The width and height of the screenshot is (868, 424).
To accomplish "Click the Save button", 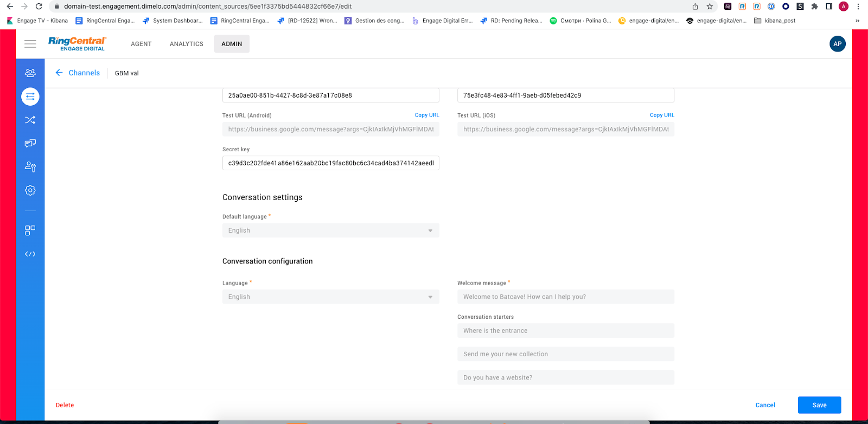I will tap(819, 405).
